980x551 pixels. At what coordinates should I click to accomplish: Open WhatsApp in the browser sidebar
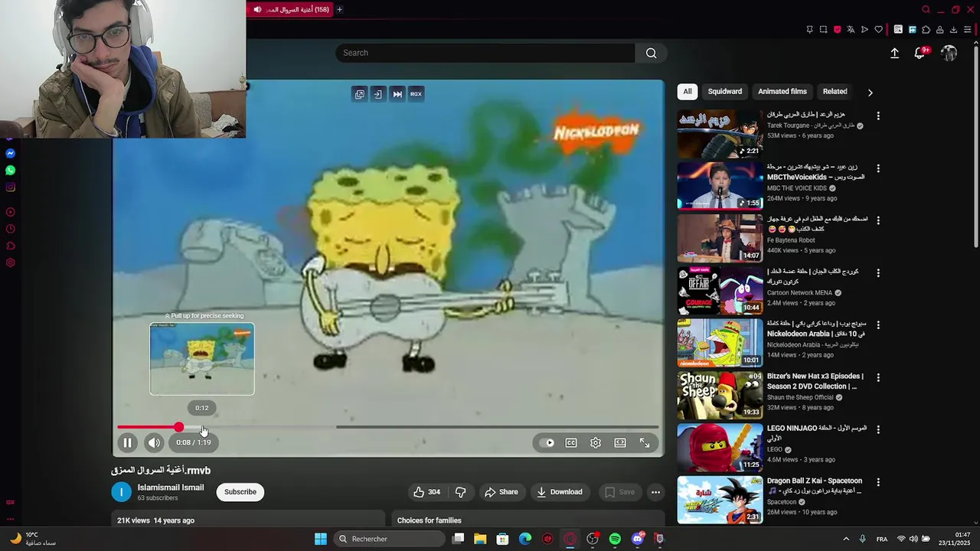(10, 170)
